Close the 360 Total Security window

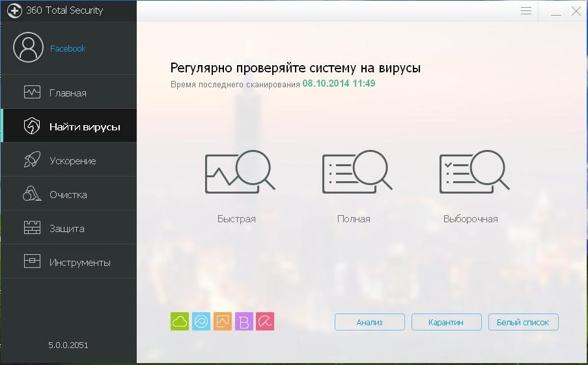(576, 11)
